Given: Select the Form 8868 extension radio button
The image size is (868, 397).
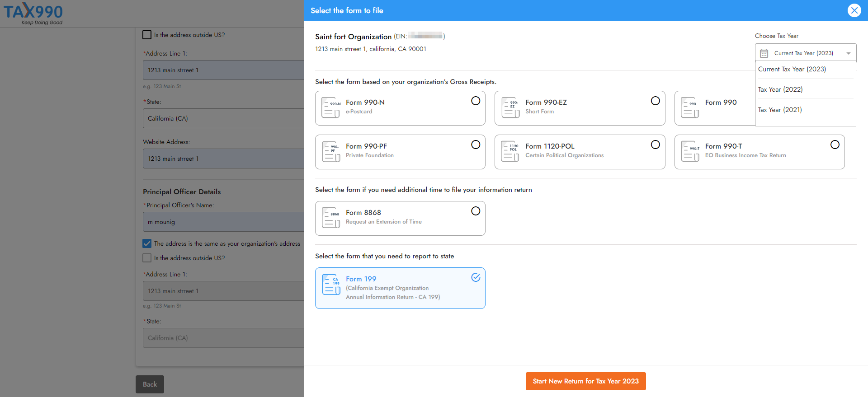Looking at the screenshot, I should click(476, 211).
